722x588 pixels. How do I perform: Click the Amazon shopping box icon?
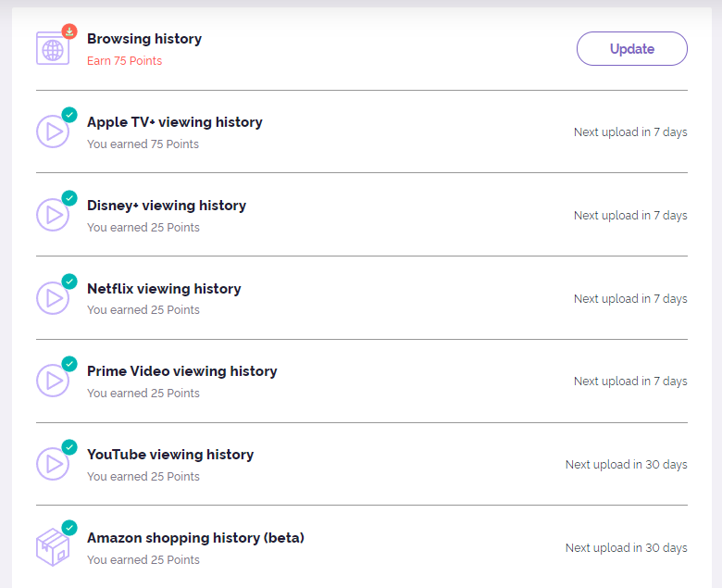click(x=52, y=547)
